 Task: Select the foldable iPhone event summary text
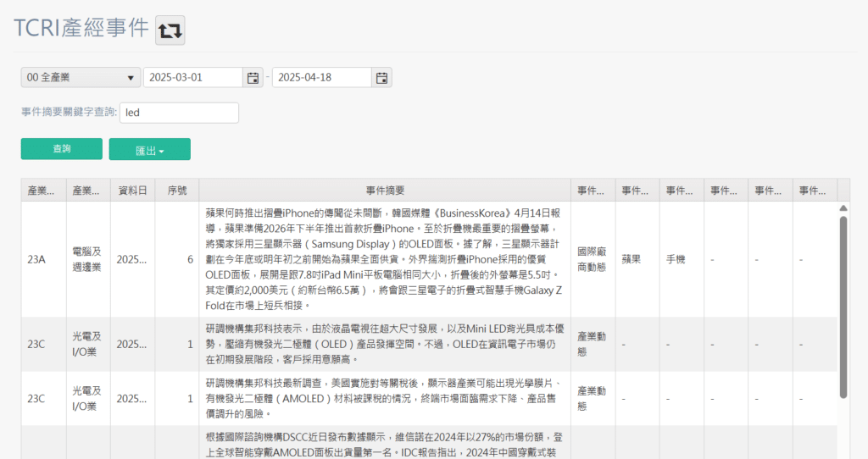pos(385,259)
